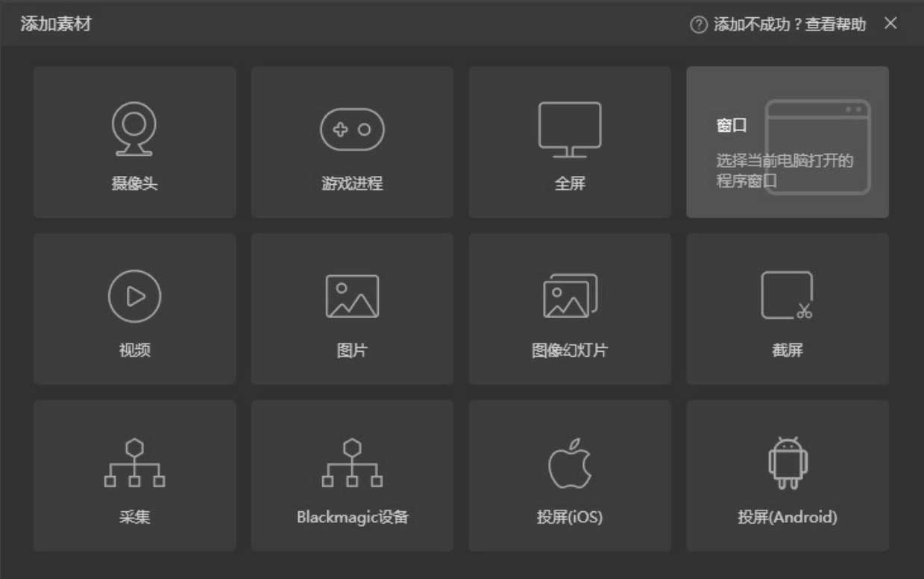This screenshot has height=579, width=924.
Task: Click the 投屏(iOS) label
Action: pyautogui.click(x=570, y=517)
